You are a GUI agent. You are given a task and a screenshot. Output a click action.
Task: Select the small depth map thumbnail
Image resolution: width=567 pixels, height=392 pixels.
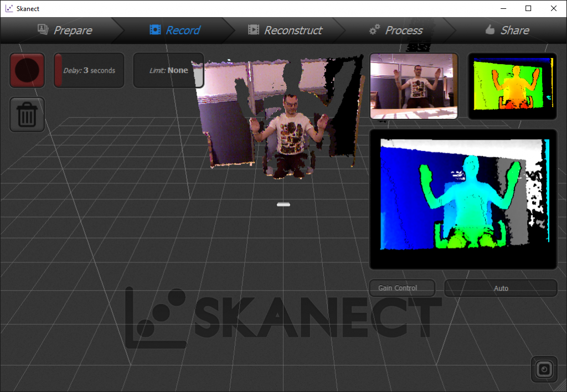point(512,86)
